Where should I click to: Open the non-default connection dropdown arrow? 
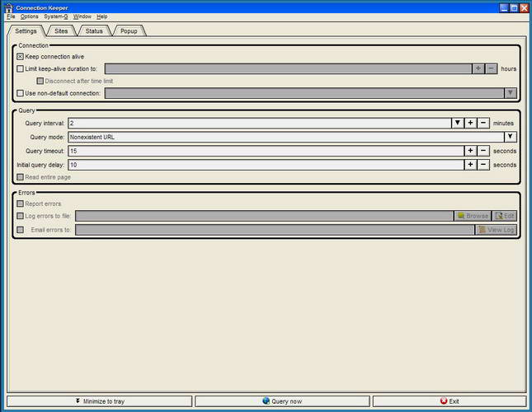510,93
